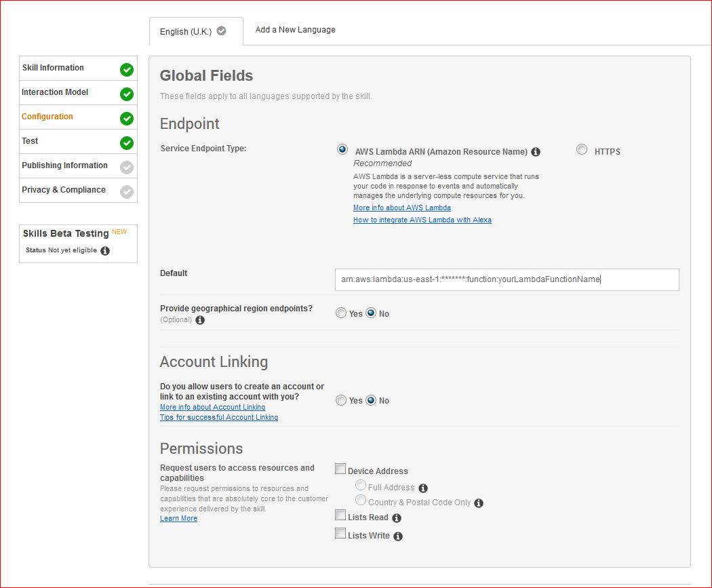Click info icon beside Skills Beta Testing status
Screen dimensions: 712x588
tap(105, 251)
